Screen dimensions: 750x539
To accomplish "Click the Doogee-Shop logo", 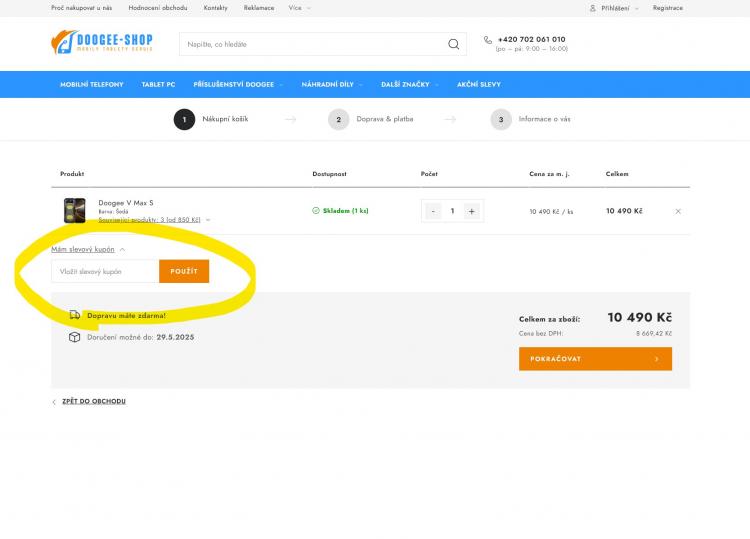I will 102,42.
